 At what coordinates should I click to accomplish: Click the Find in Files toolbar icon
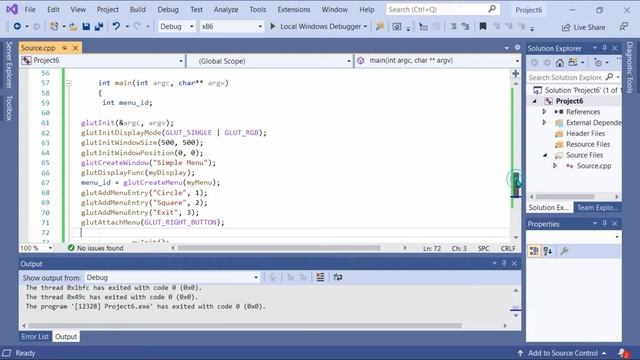point(380,27)
